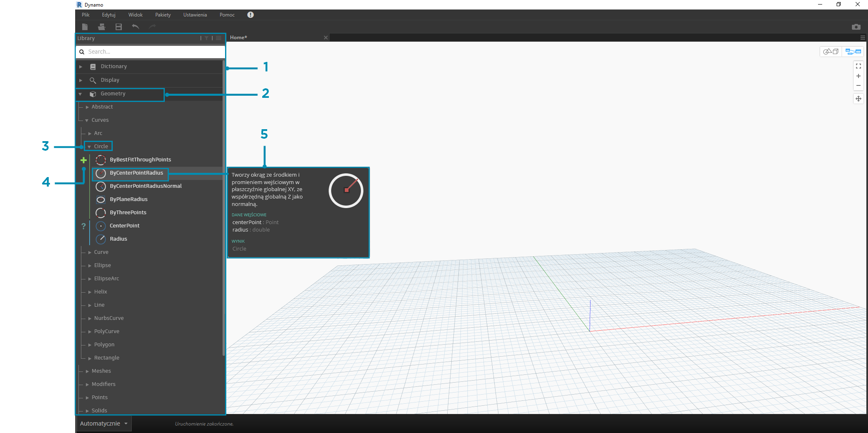Viewport: 868px width, 433px height.
Task: Click the Radius node icon
Action: coord(101,239)
